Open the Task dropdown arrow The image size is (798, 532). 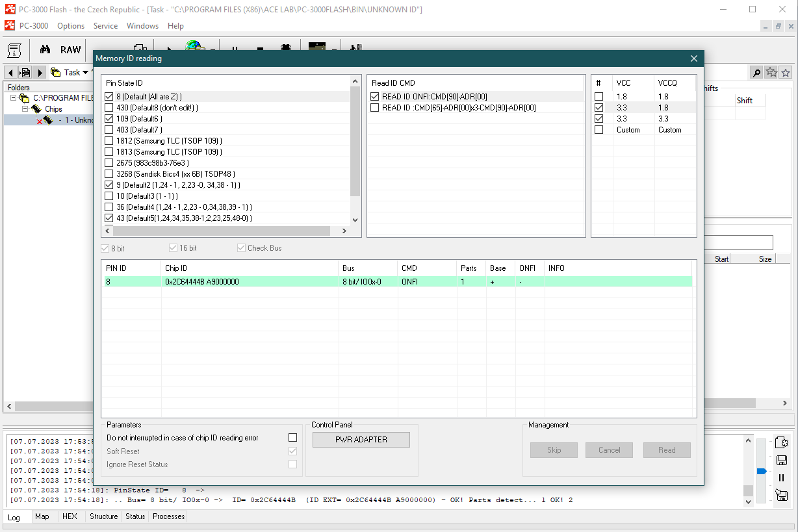coord(85,73)
